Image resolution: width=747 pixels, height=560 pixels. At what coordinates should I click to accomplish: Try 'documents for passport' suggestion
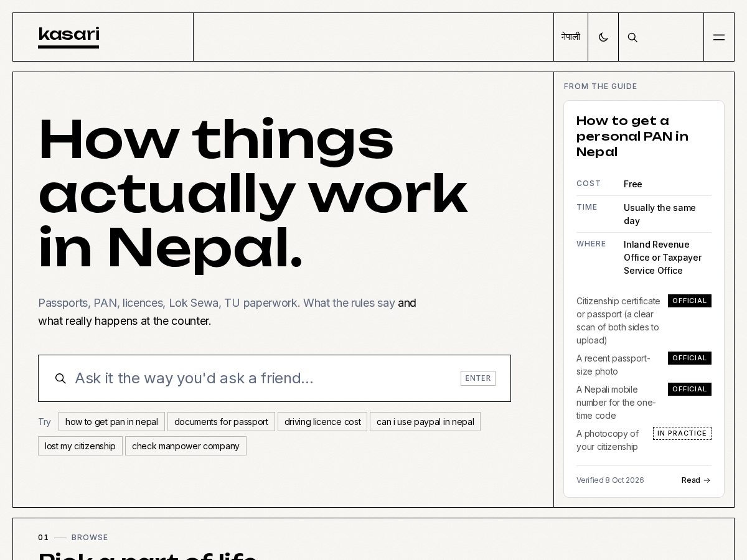[x=221, y=422]
